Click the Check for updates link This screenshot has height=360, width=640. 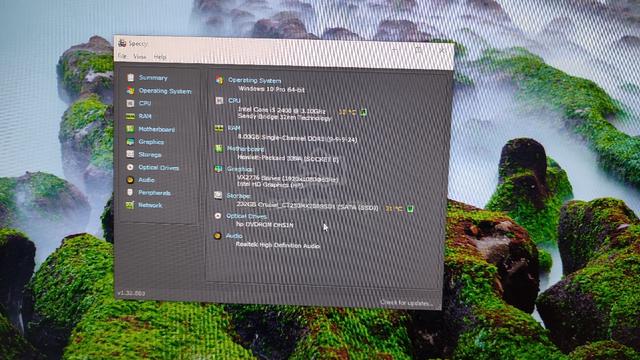[x=406, y=303]
